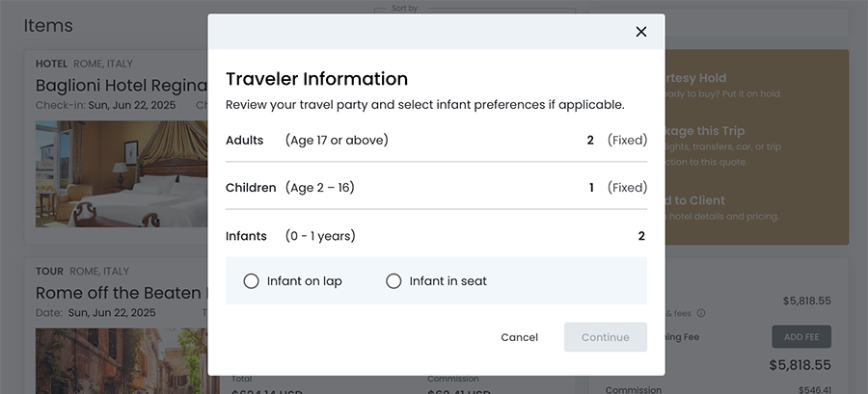This screenshot has height=394, width=868.
Task: Click the Children age range row
Action: point(436,188)
